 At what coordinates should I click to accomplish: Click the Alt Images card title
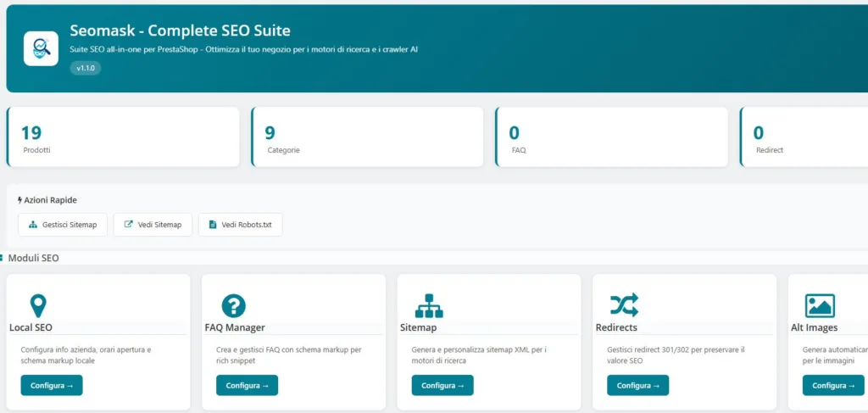[x=815, y=327]
